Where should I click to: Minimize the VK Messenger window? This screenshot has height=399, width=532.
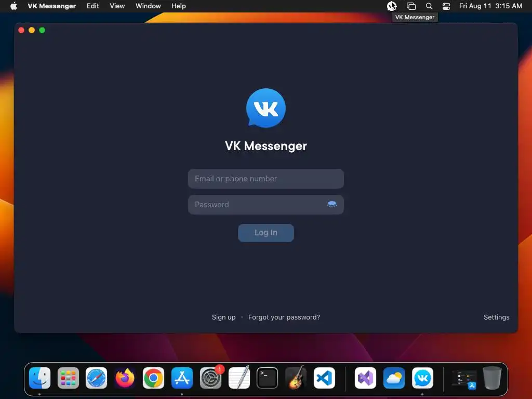click(32, 30)
